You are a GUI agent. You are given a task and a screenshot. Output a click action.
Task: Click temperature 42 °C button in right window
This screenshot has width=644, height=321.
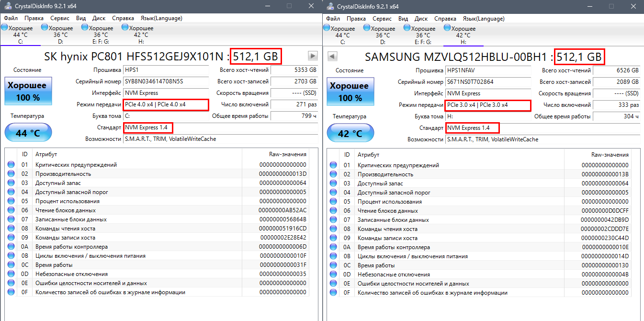[350, 134]
